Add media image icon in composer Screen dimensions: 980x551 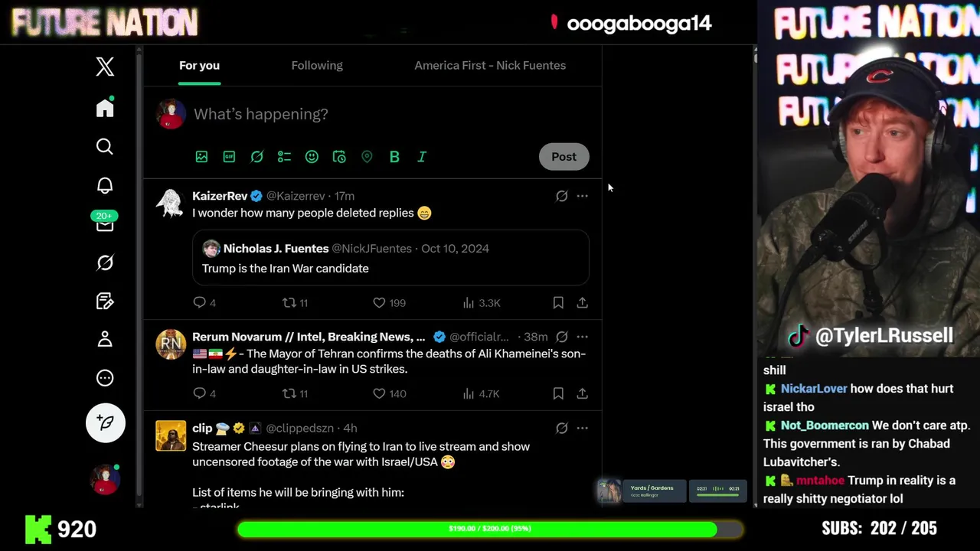[x=201, y=157]
